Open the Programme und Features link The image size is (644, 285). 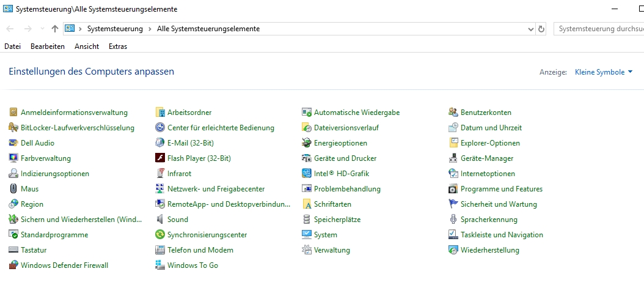click(502, 189)
